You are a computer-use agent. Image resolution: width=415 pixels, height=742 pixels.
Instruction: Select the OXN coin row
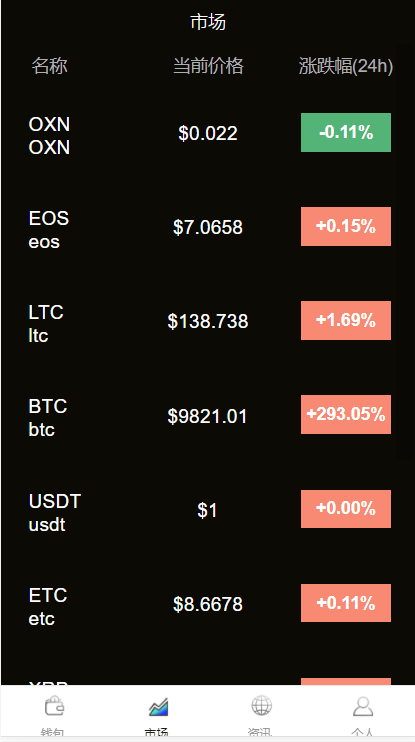[x=208, y=133]
